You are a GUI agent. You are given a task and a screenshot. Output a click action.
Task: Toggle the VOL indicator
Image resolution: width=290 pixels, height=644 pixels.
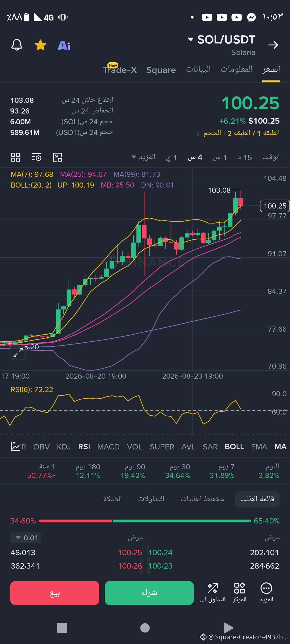click(x=135, y=447)
